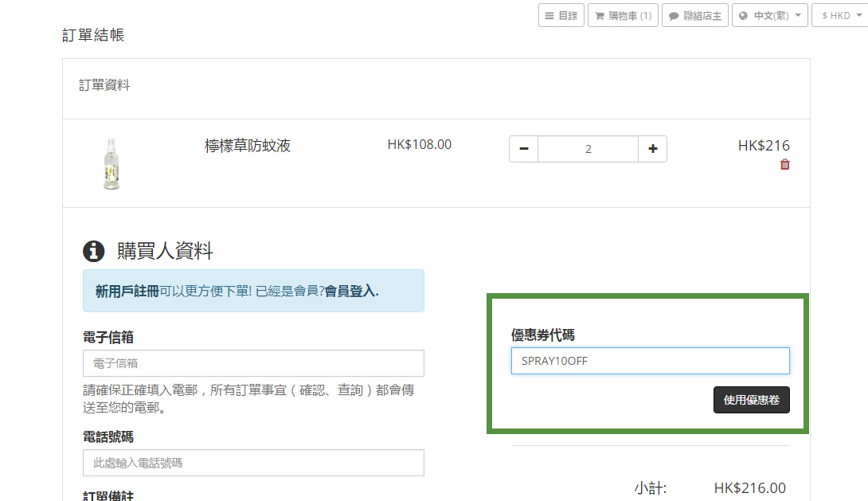Click the info icon beside 購買人資料
The height and width of the screenshot is (501, 868).
(94, 252)
